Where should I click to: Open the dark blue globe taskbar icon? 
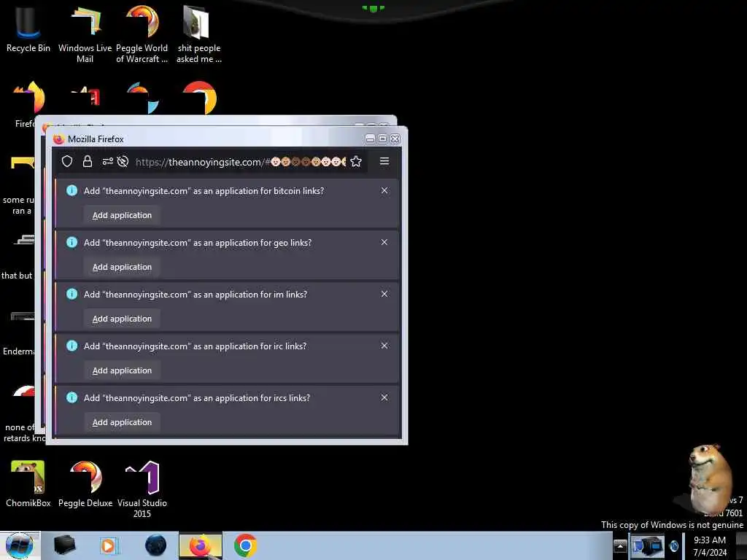156,545
